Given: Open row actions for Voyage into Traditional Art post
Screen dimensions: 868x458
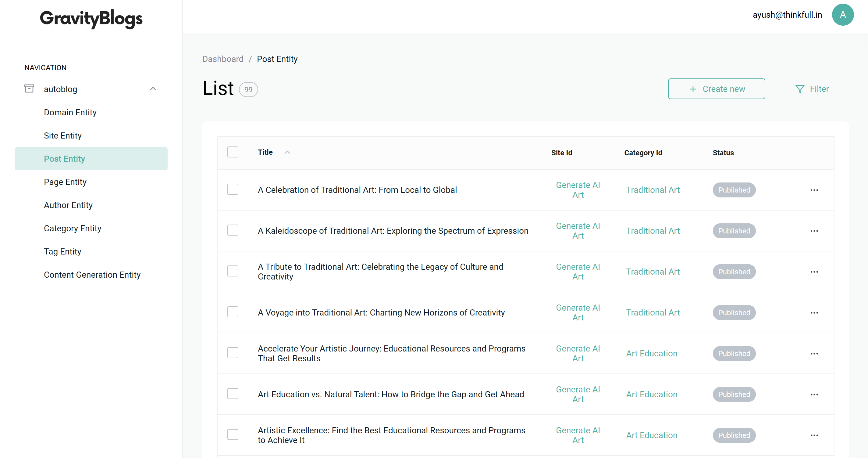Looking at the screenshot, I should 814,313.
